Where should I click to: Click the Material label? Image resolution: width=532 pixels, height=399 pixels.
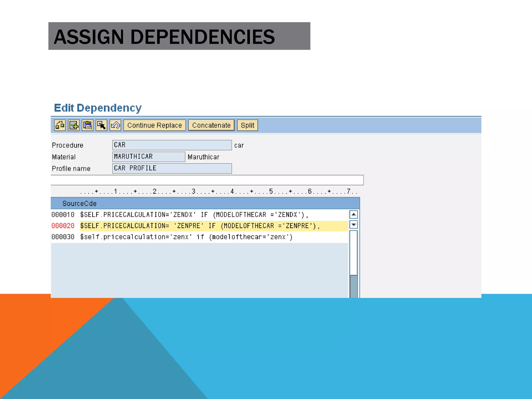(x=64, y=157)
